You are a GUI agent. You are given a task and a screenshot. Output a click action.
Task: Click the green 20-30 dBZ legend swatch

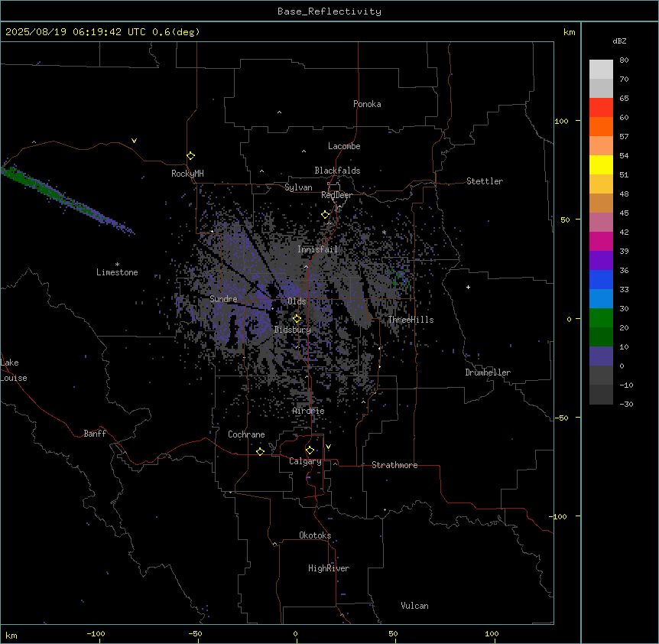pyautogui.click(x=601, y=318)
